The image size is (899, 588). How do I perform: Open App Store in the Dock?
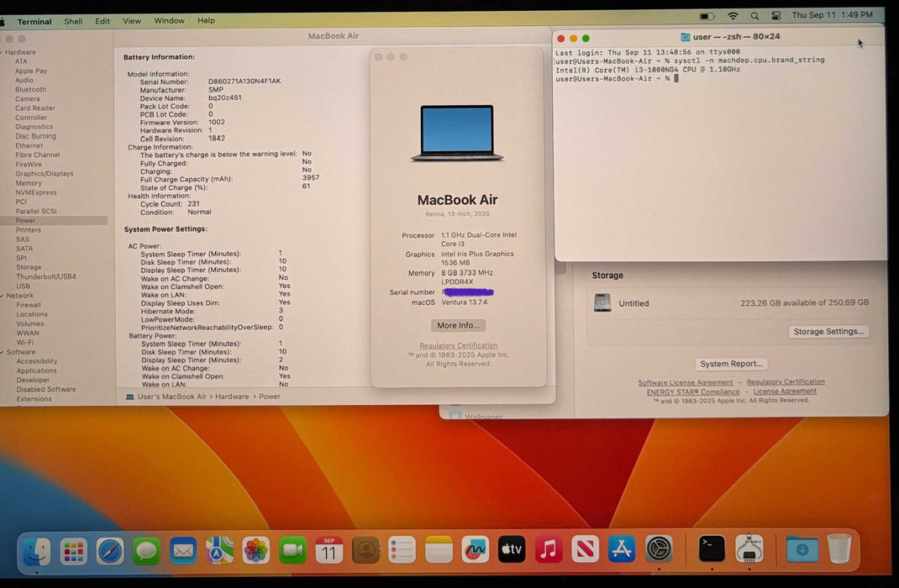(622, 549)
